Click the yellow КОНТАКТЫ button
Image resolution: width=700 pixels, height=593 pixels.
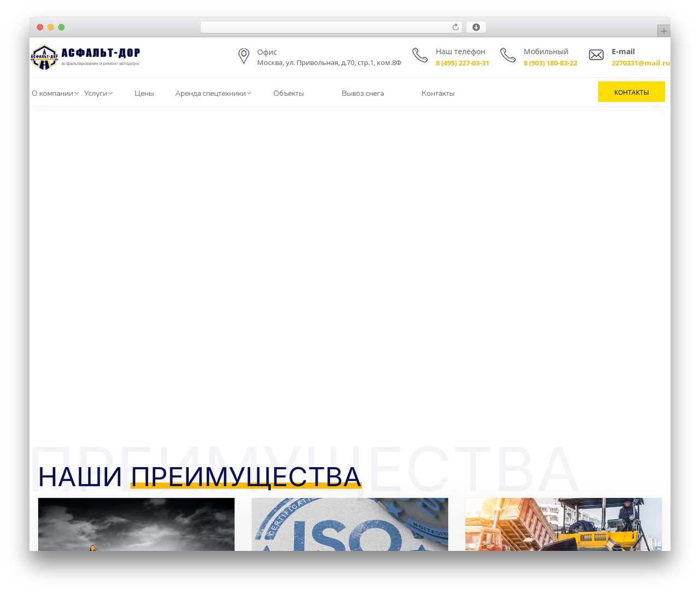[x=632, y=92]
